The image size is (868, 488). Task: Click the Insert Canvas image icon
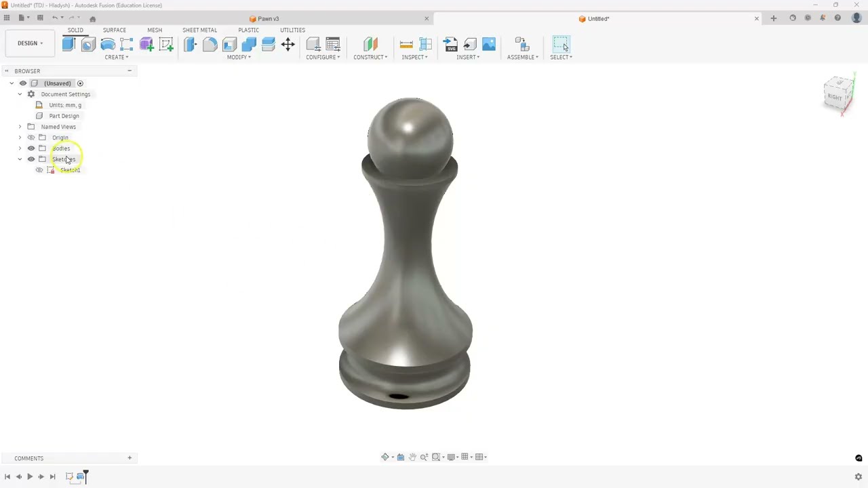pos(489,45)
